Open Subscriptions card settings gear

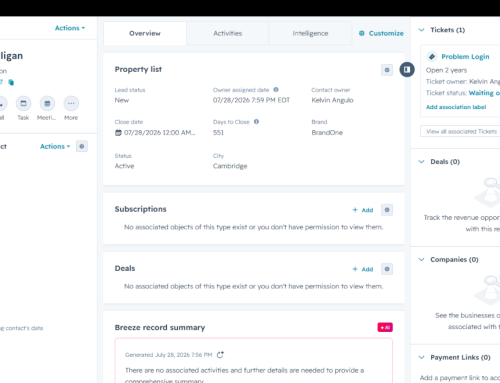(387, 210)
